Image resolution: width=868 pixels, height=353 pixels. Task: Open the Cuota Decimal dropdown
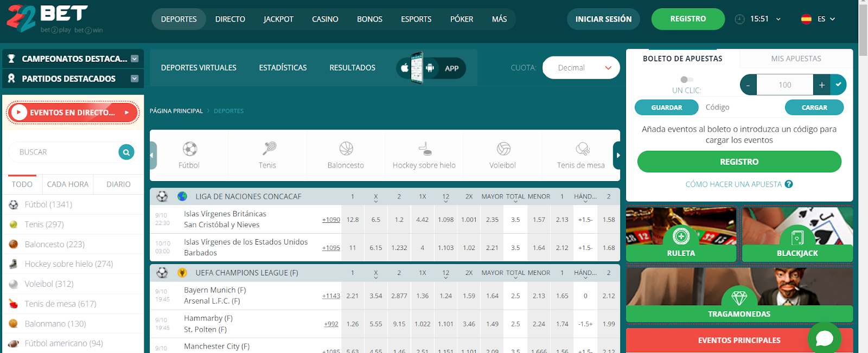pyautogui.click(x=581, y=68)
